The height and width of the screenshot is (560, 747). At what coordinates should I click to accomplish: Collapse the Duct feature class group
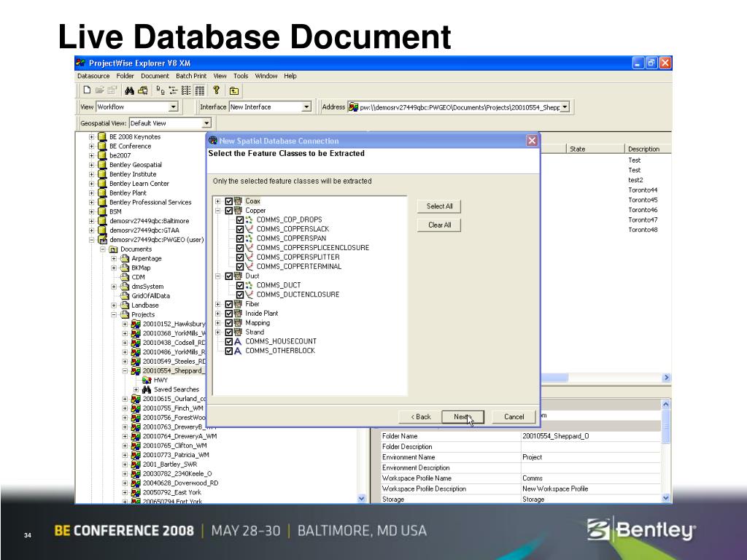[218, 276]
